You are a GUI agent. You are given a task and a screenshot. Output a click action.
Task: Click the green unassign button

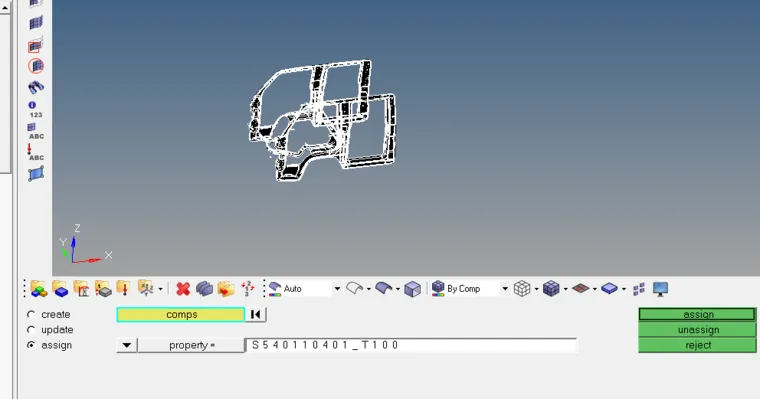click(697, 330)
